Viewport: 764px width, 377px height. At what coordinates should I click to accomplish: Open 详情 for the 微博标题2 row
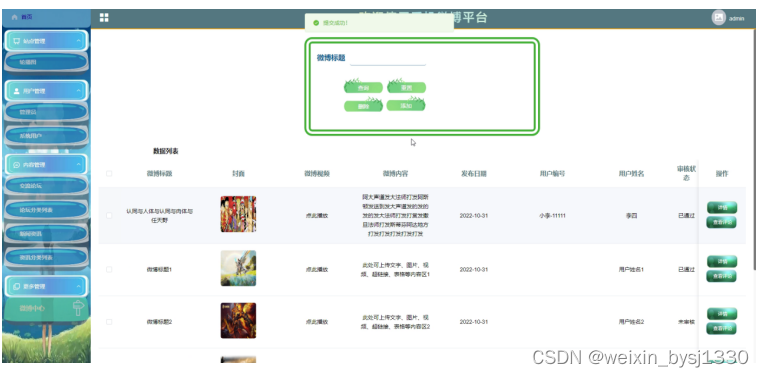(722, 314)
